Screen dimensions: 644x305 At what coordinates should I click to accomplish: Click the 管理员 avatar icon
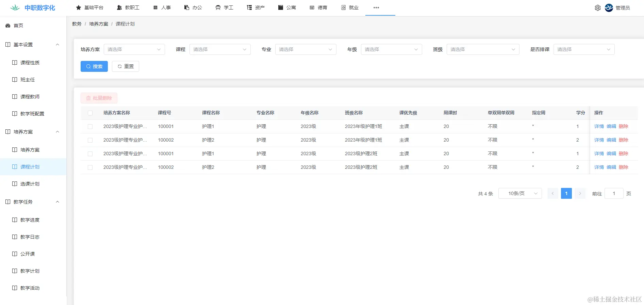[x=609, y=8]
